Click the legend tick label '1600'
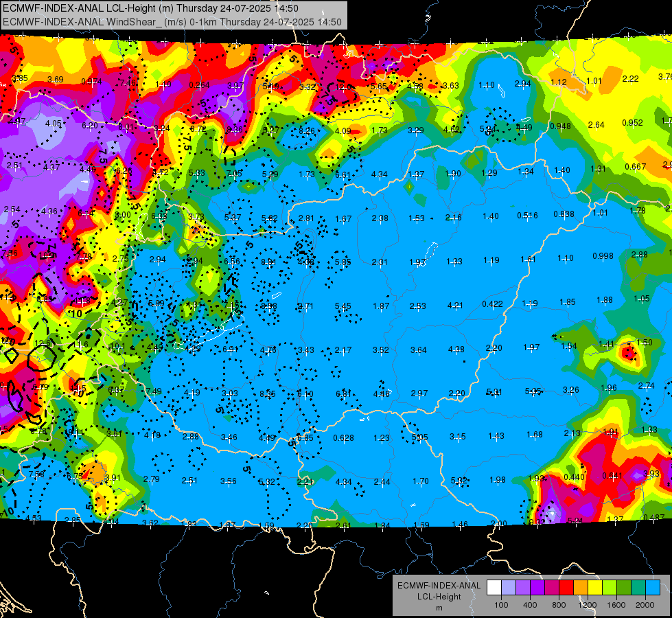This screenshot has height=618, width=672. (616, 605)
